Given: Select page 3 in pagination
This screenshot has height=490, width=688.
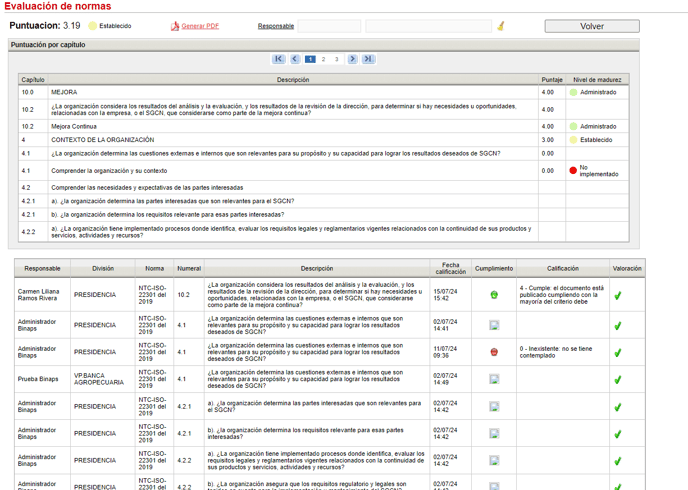Looking at the screenshot, I should [337, 59].
